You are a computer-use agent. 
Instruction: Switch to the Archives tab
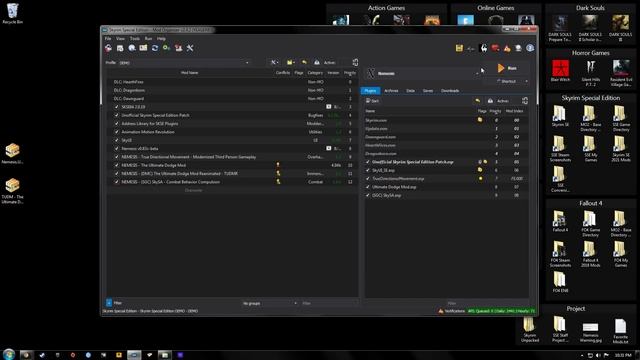pyautogui.click(x=391, y=91)
